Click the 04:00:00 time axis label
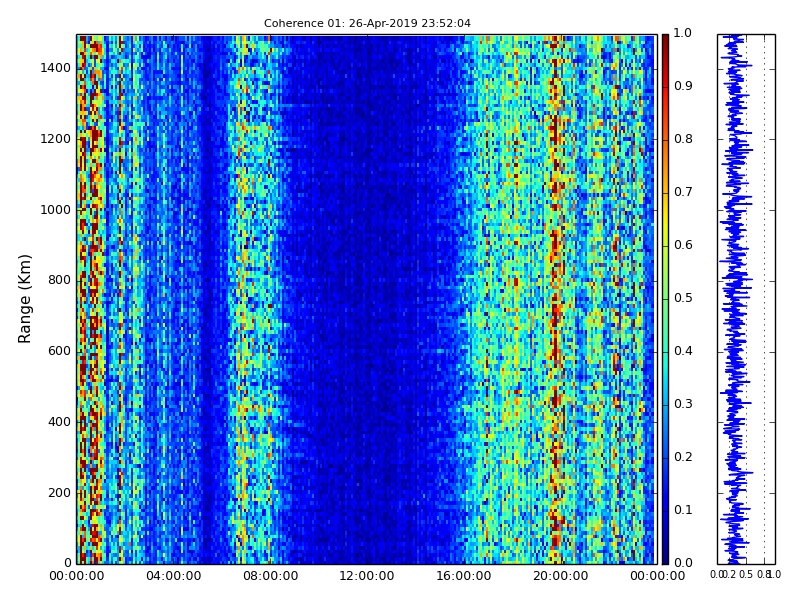 point(173,576)
